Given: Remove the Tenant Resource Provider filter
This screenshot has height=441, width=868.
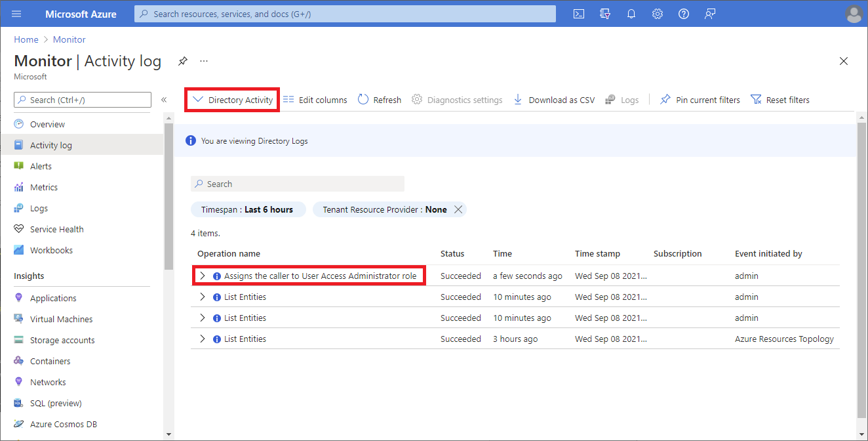Looking at the screenshot, I should point(459,209).
